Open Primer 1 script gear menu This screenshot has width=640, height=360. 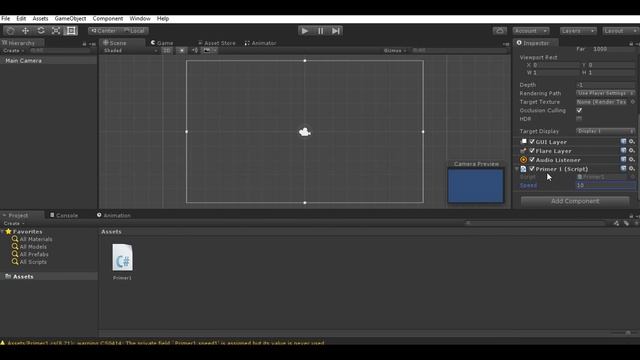[631, 169]
